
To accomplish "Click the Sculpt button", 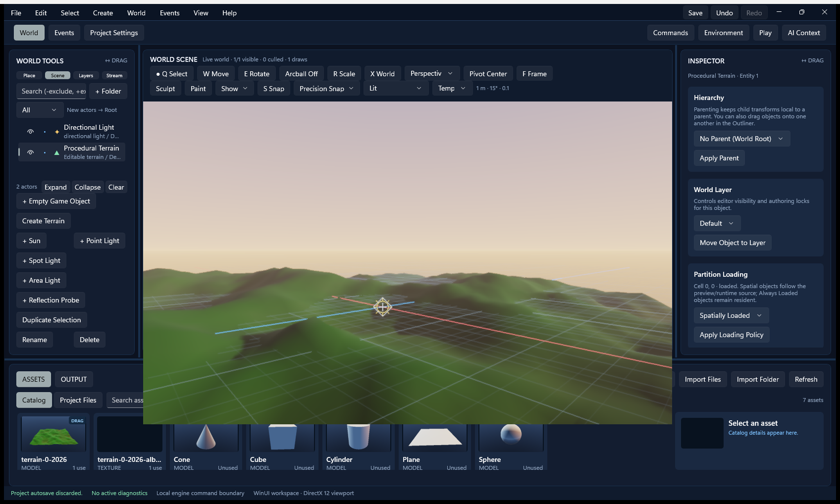I will (x=165, y=89).
